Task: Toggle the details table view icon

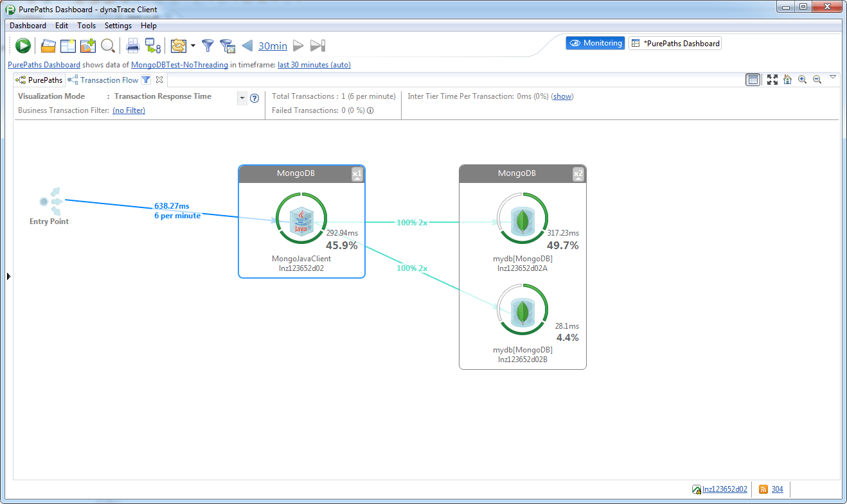Action: click(753, 80)
